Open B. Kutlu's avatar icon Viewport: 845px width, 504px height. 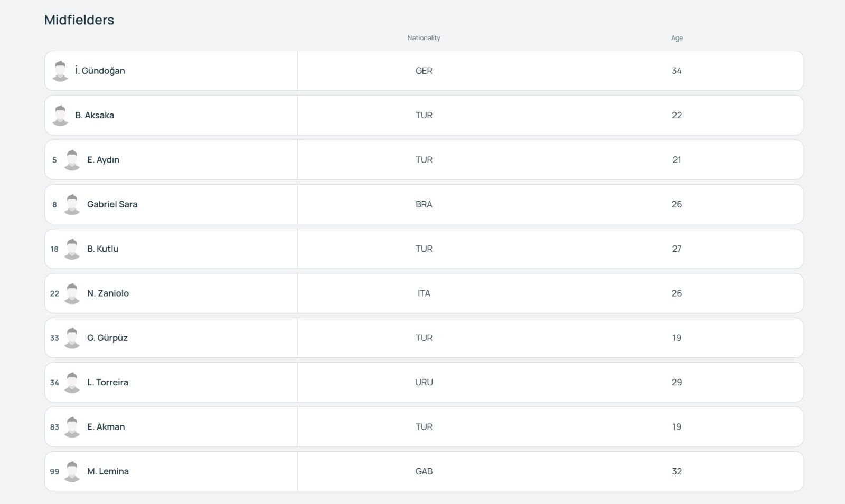(x=72, y=249)
